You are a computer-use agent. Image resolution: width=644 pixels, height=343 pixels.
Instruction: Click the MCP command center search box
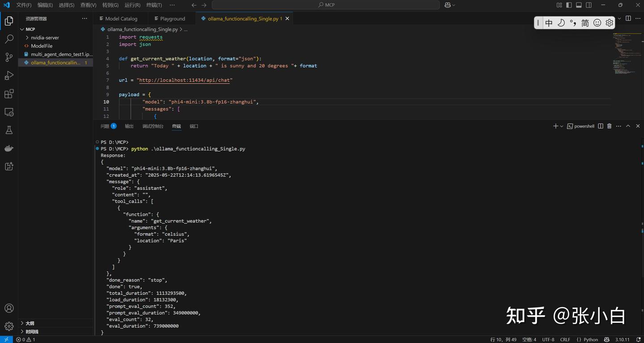[326, 5]
